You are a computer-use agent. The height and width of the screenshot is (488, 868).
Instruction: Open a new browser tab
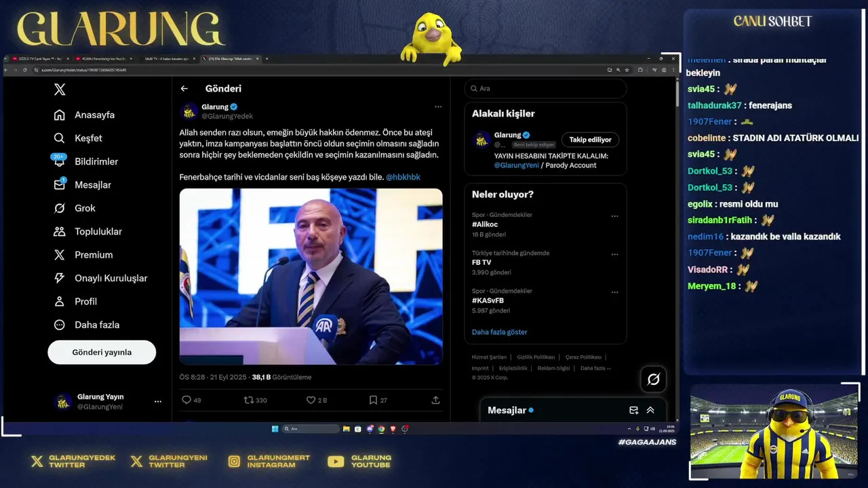pyautogui.click(x=267, y=59)
